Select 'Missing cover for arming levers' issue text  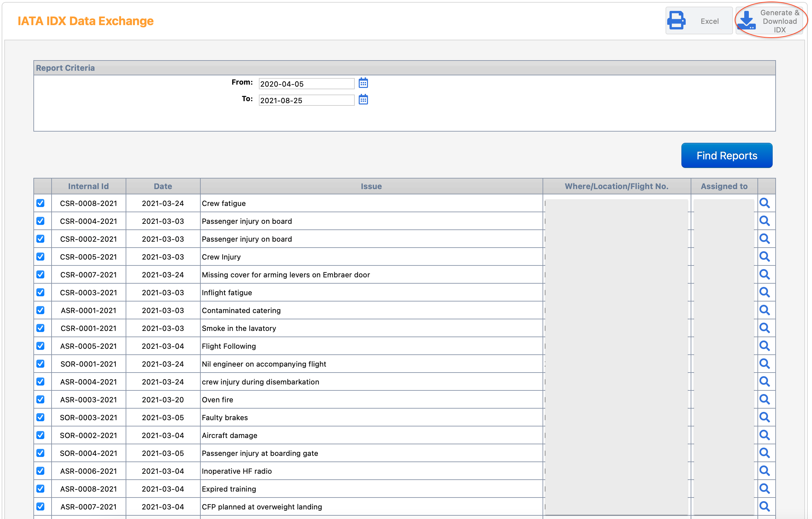[x=286, y=275]
